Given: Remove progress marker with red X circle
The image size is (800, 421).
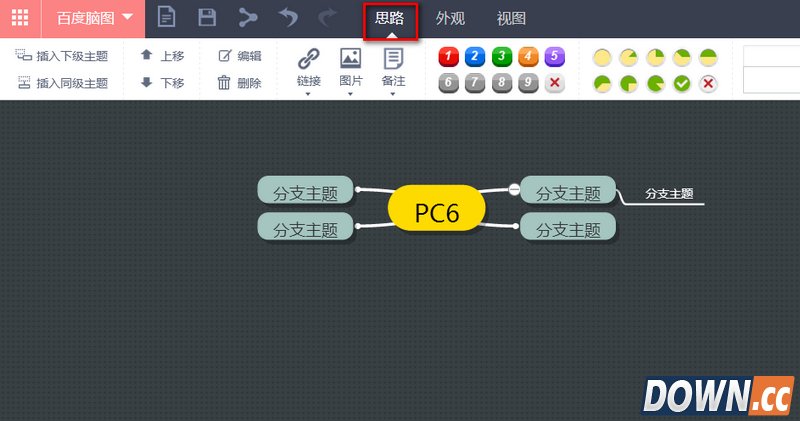Looking at the screenshot, I should tap(708, 83).
